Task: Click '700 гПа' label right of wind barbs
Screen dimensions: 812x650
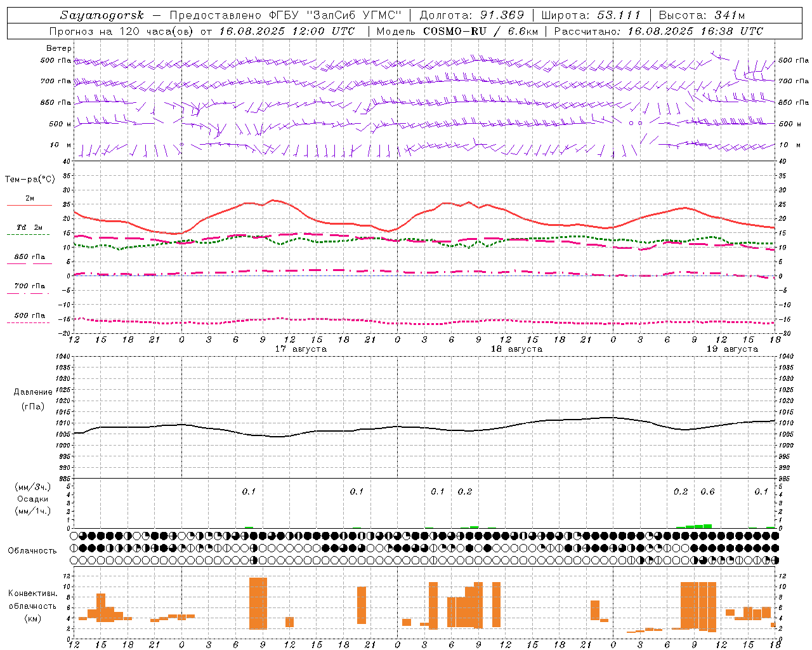Action: pyautogui.click(x=794, y=81)
